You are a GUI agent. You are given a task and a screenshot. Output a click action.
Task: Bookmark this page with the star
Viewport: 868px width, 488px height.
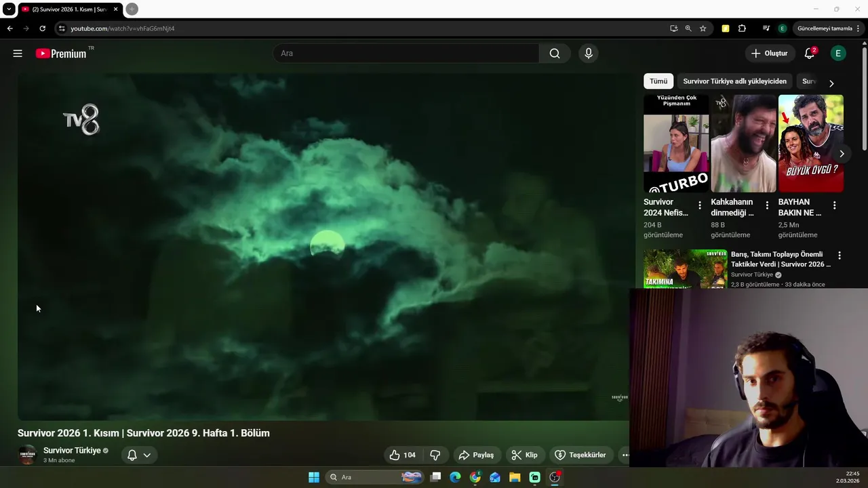(x=703, y=28)
